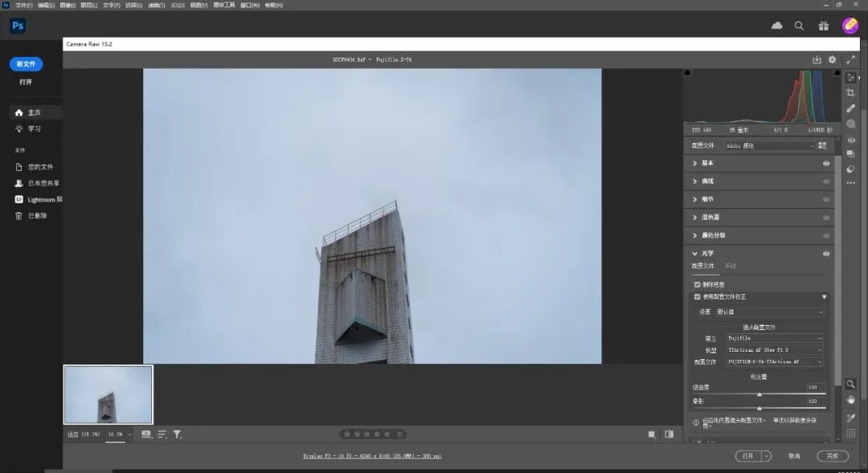868x473 pixels.
Task: Collapse the 光学 panel
Action: tap(694, 254)
